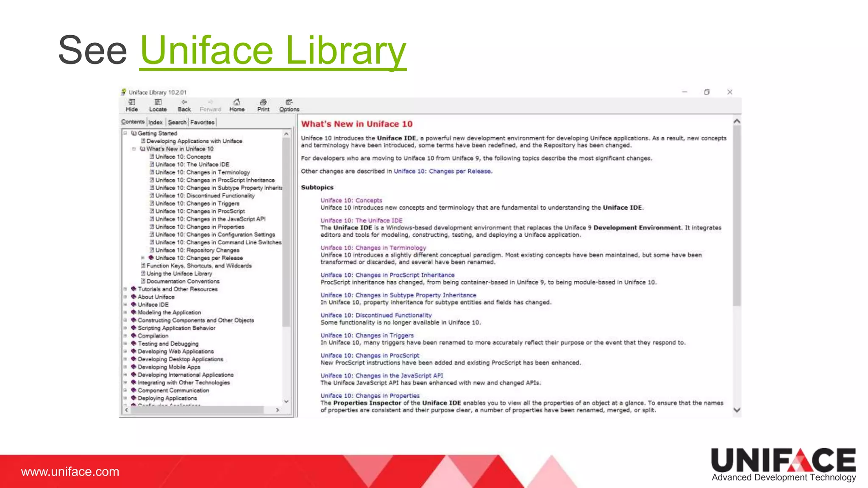The image size is (868, 488).
Task: Click the Tutorials and Other Resources book icon
Action: (134, 289)
